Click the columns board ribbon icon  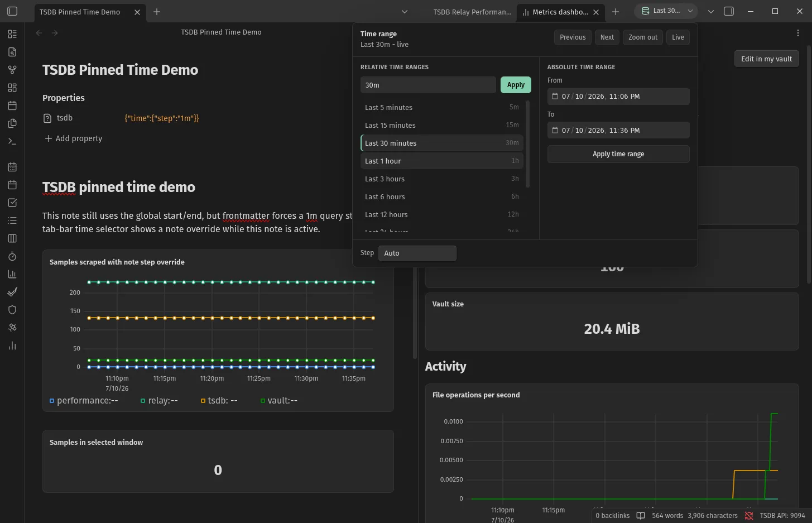[x=12, y=238]
